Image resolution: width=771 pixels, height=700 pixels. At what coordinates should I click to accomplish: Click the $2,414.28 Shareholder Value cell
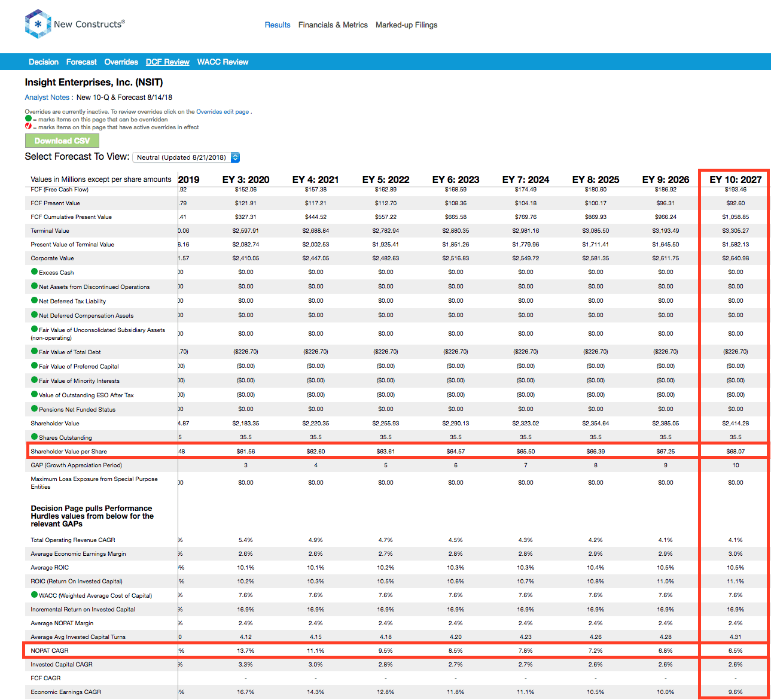736,424
